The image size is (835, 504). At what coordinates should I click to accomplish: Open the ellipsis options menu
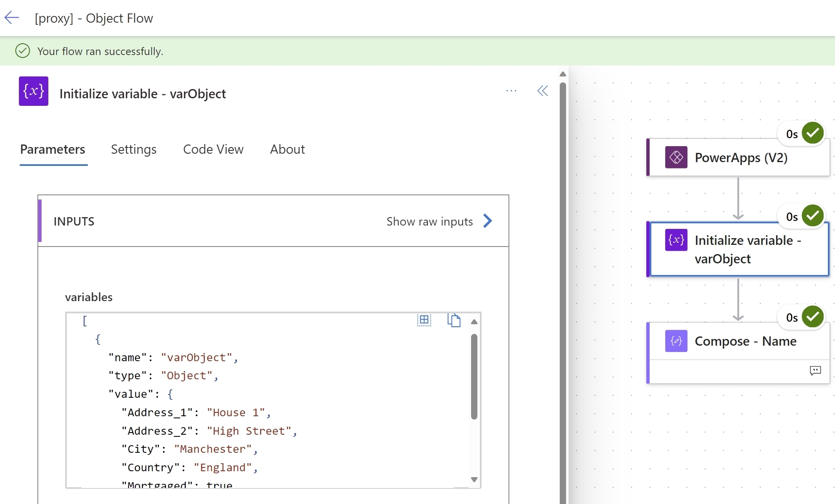511,91
